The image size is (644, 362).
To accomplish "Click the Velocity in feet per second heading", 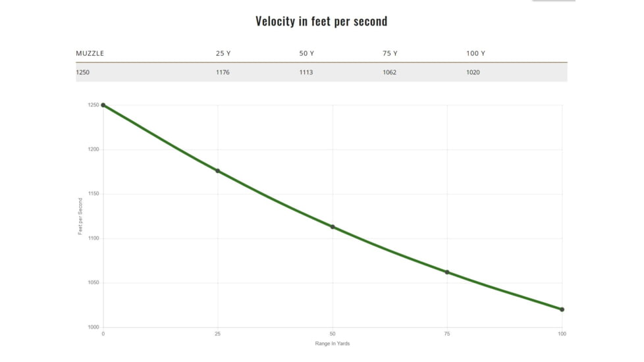I will pyautogui.click(x=321, y=21).
